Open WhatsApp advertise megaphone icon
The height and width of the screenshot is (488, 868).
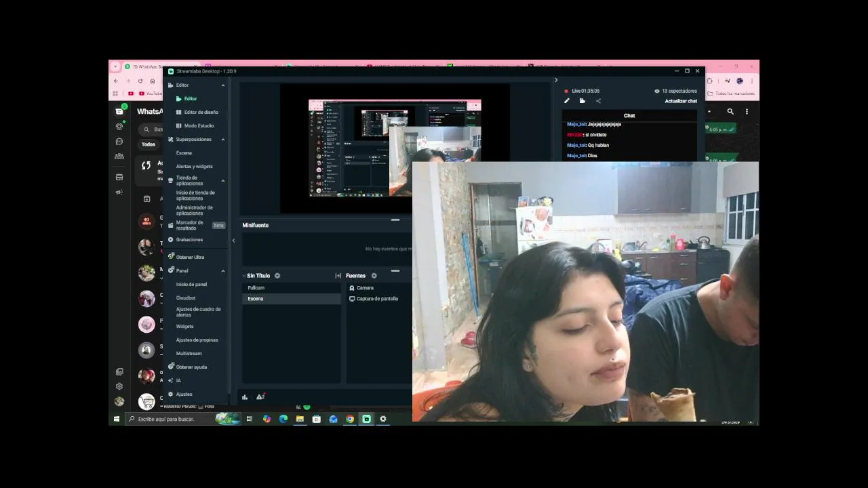pyautogui.click(x=119, y=192)
